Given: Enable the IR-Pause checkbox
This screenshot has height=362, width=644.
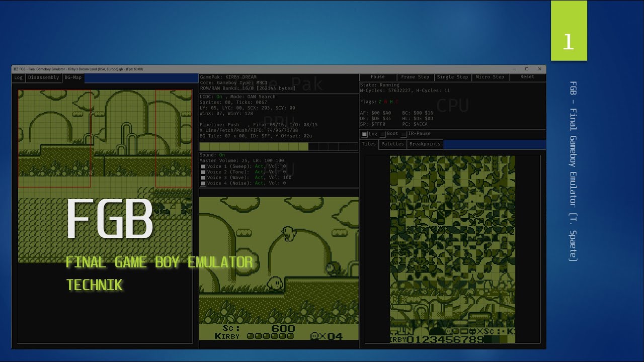Looking at the screenshot, I should (404, 134).
